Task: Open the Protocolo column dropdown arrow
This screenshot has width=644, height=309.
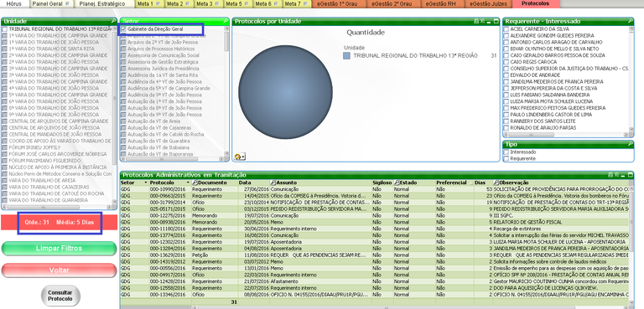Action: [188, 183]
